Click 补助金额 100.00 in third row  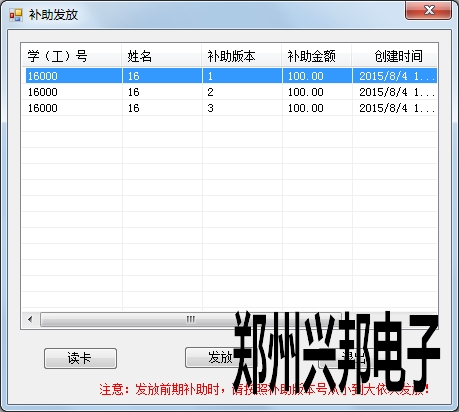coord(306,108)
